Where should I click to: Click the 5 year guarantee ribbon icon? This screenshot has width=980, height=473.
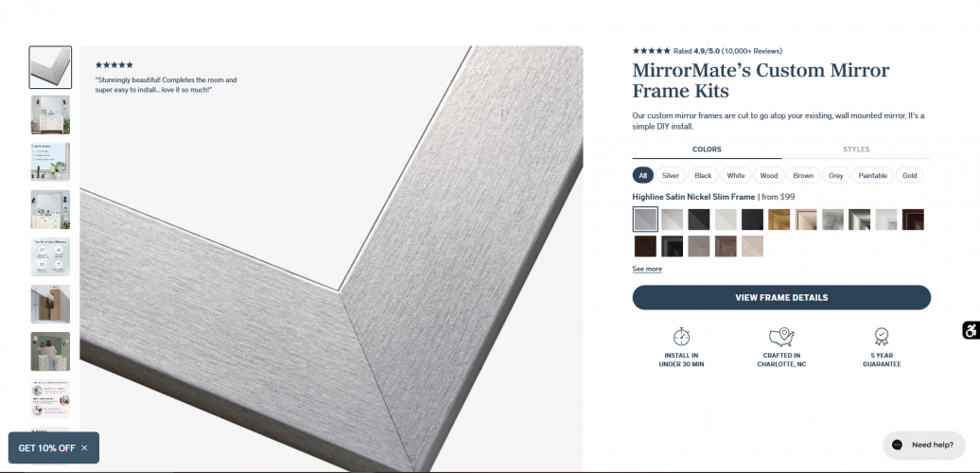point(882,337)
